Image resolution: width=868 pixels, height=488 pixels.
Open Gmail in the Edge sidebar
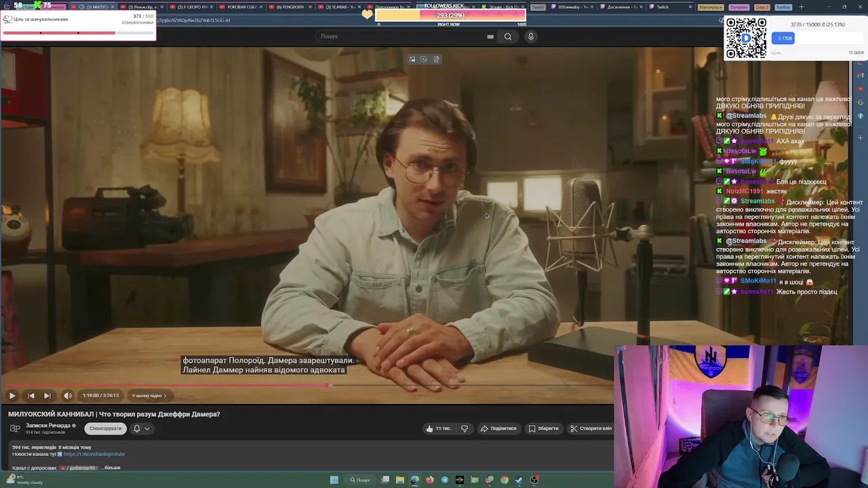[x=861, y=76]
